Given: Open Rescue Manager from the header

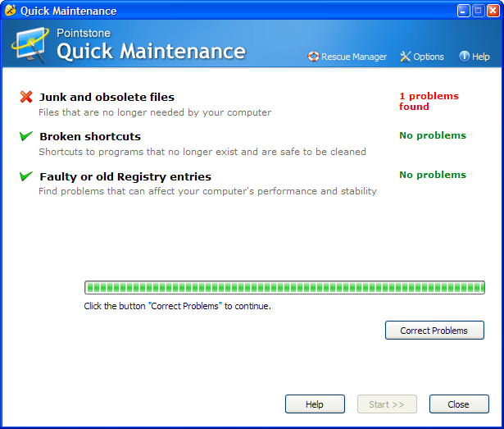Looking at the screenshot, I should click(x=347, y=57).
